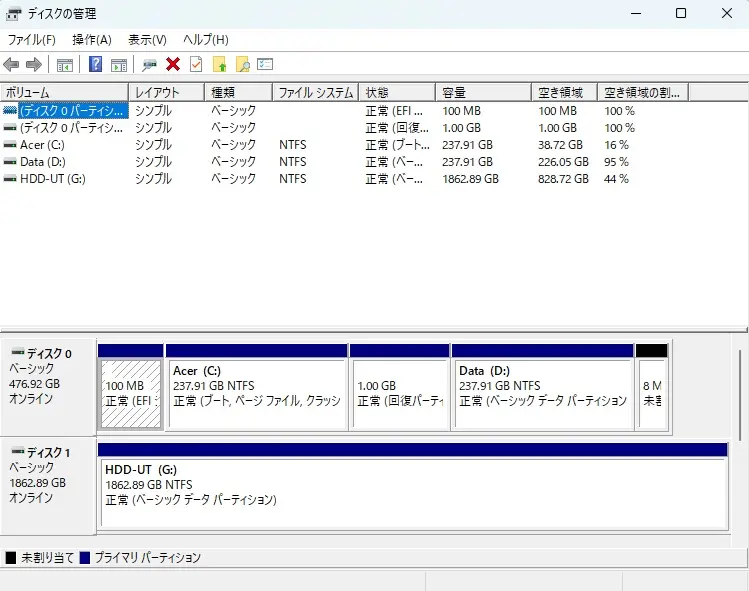Open the 操作(A) menu

point(92,40)
